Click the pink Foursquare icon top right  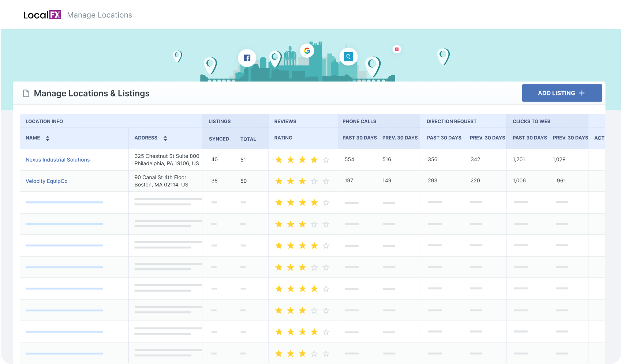point(397,49)
